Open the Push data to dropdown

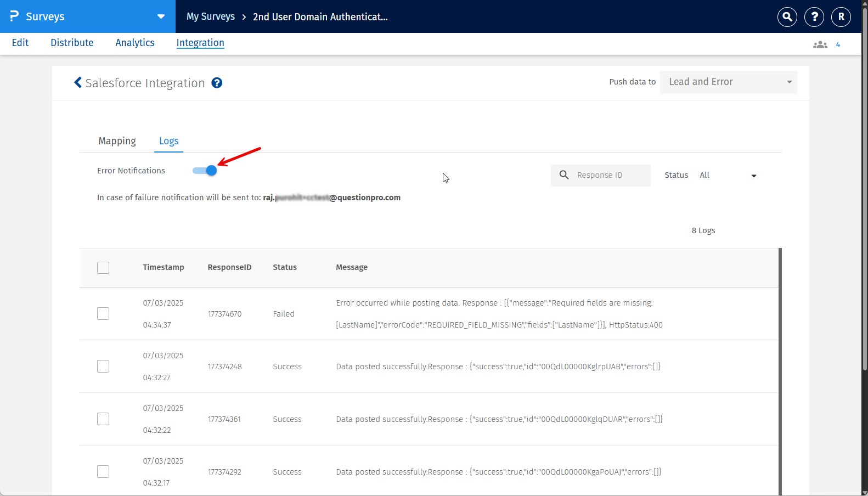(x=728, y=82)
